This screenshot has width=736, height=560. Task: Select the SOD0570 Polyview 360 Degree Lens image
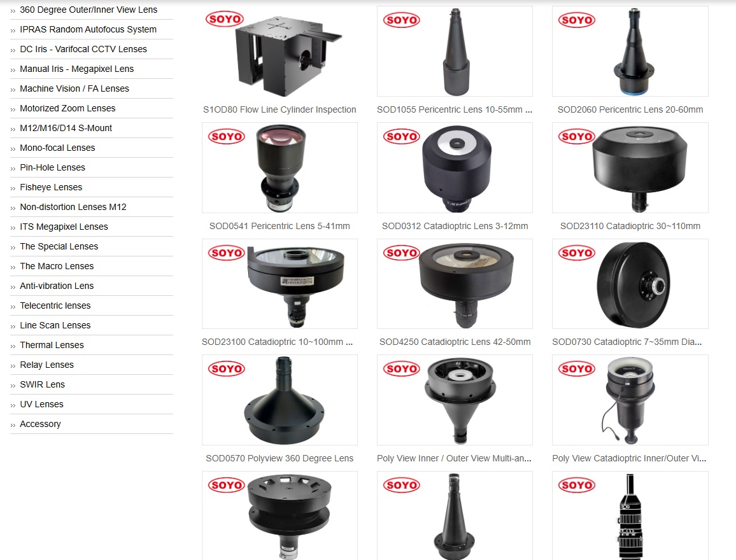pos(280,400)
